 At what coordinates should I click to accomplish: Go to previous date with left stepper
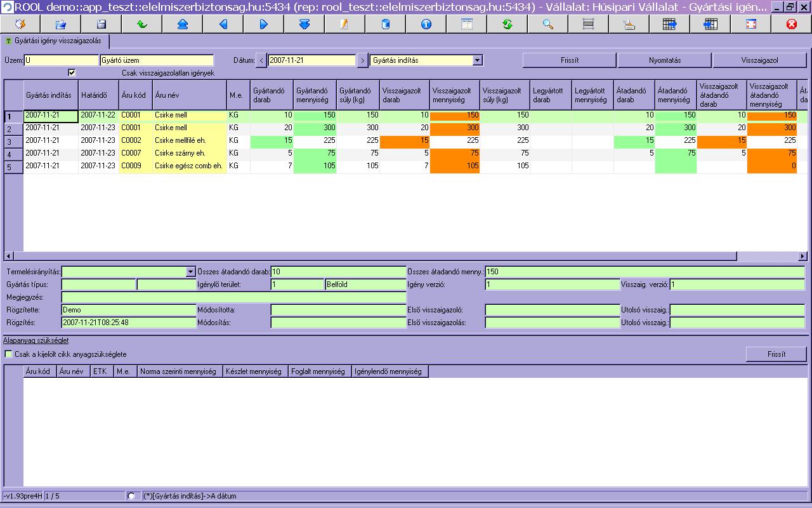coord(261,60)
